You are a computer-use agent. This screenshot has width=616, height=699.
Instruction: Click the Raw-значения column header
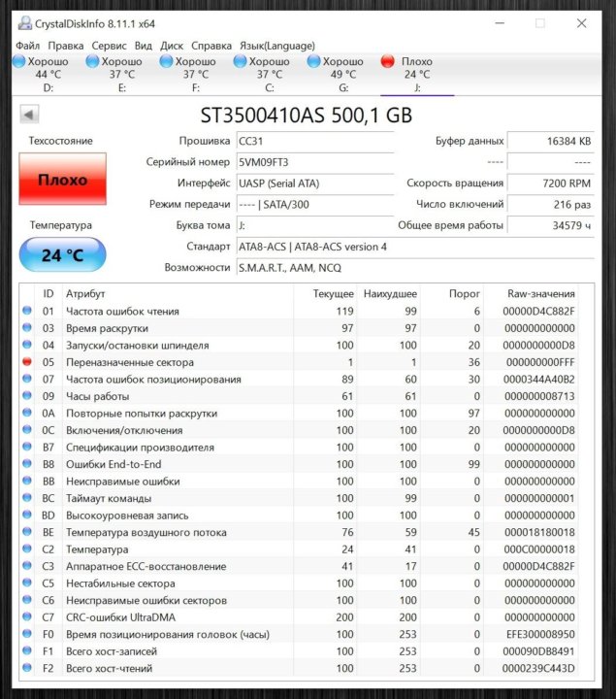540,293
